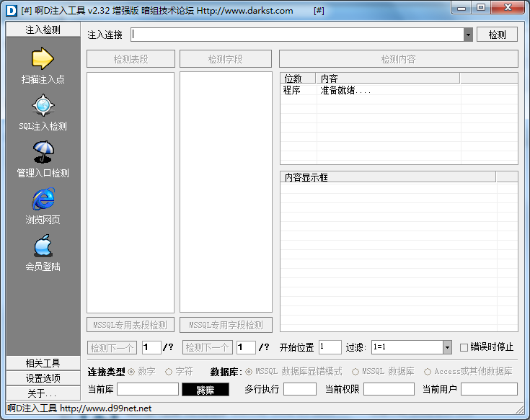Screen dimensions: 530x420
Task: Expand the 注入连接 URL dropdown arrow
Action: click(468, 35)
